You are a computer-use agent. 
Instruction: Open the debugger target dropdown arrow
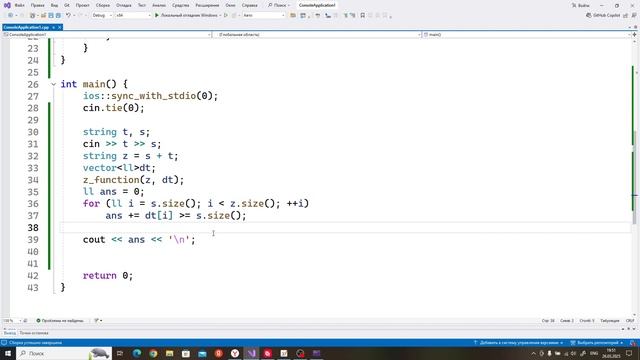[220, 15]
